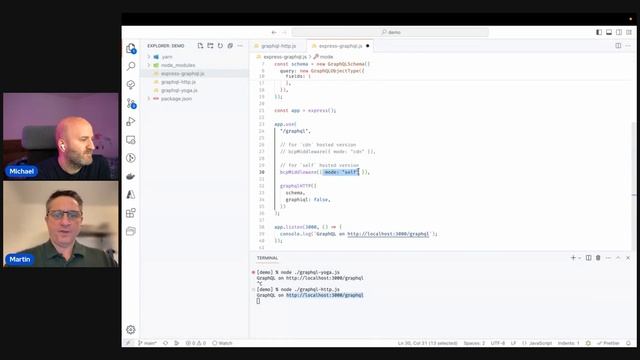Click New Folder in Explorer header
Image resolution: width=640 pixels, height=360 pixels.
210,46
